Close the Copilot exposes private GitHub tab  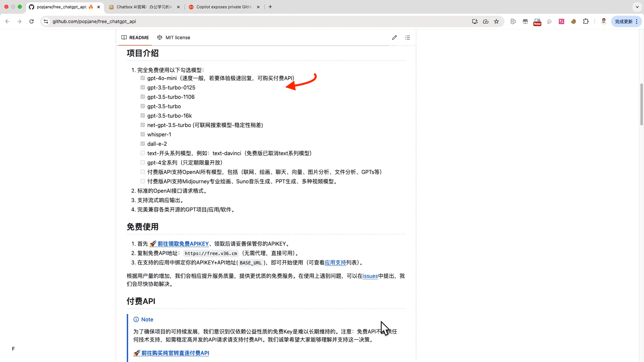click(258, 7)
